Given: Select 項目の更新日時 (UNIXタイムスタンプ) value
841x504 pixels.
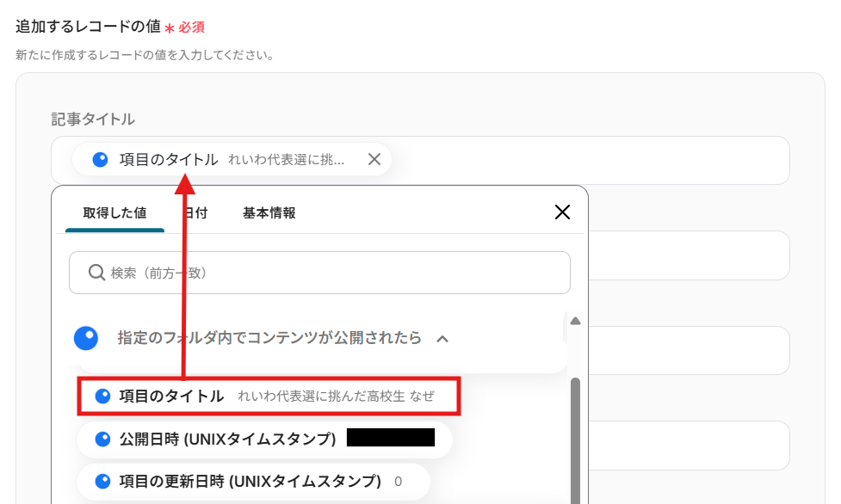Looking at the screenshot, I should point(254,482).
